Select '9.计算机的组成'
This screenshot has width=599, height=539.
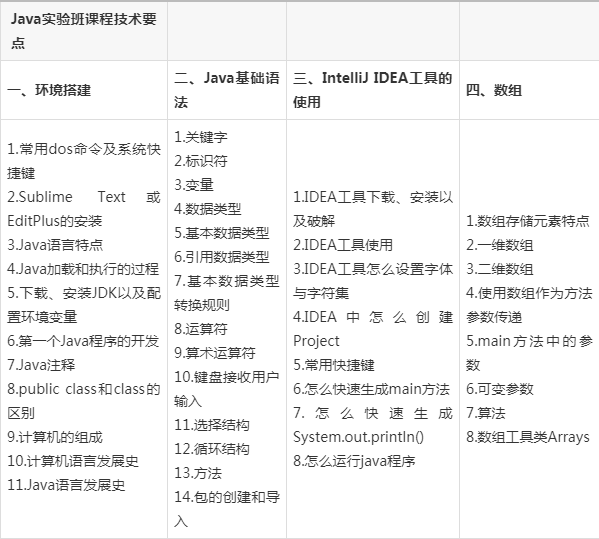pyautogui.click(x=55, y=437)
